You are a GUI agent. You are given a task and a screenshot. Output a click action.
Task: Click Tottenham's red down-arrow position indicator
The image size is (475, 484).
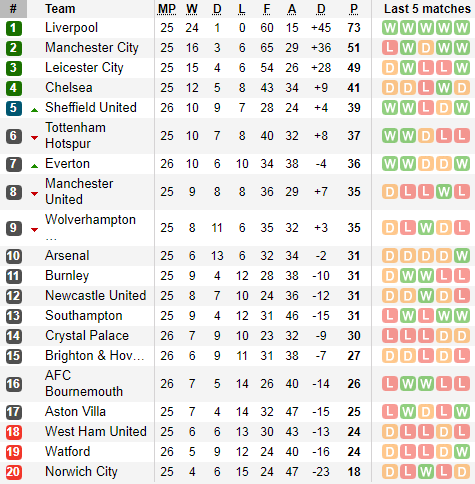(x=34, y=137)
